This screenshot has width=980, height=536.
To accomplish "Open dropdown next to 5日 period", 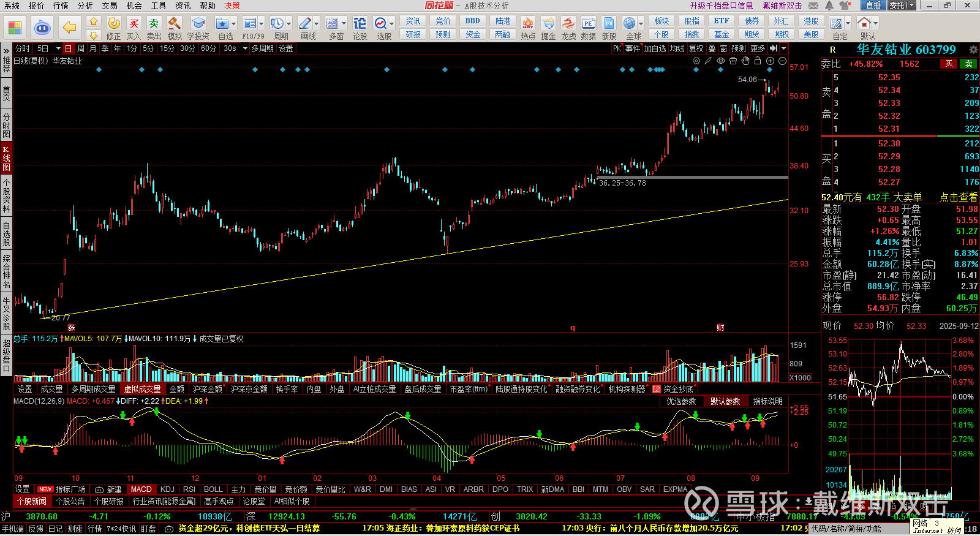I will 58,48.
